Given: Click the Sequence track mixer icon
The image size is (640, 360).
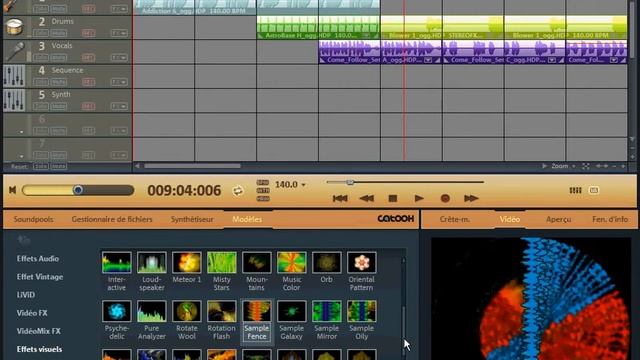Looking at the screenshot, I should point(14,76).
